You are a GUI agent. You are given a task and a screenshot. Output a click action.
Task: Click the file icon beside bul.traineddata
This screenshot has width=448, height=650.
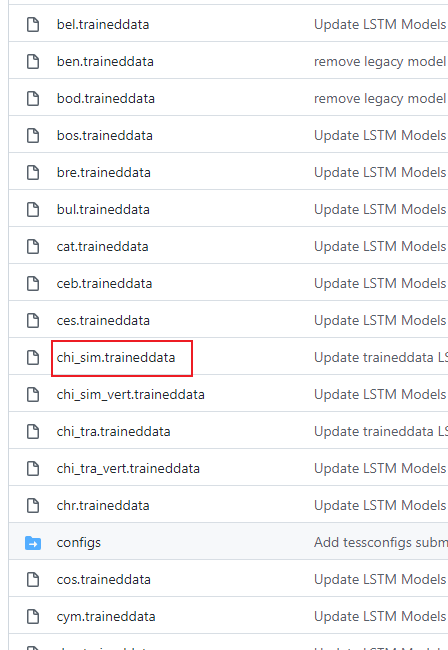(x=33, y=209)
